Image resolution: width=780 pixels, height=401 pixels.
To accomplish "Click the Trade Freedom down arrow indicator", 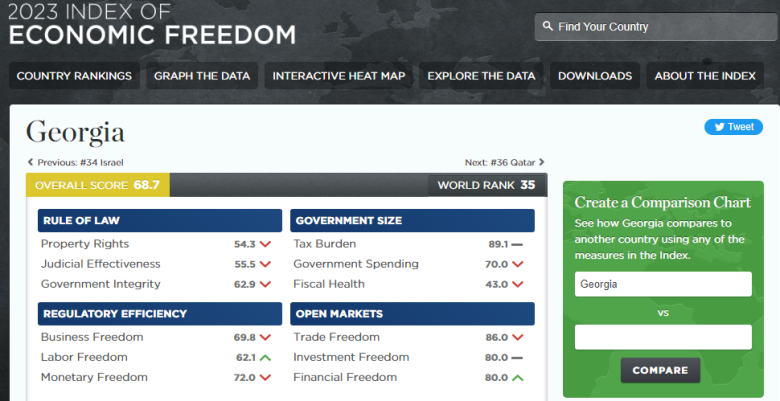I will [x=518, y=337].
